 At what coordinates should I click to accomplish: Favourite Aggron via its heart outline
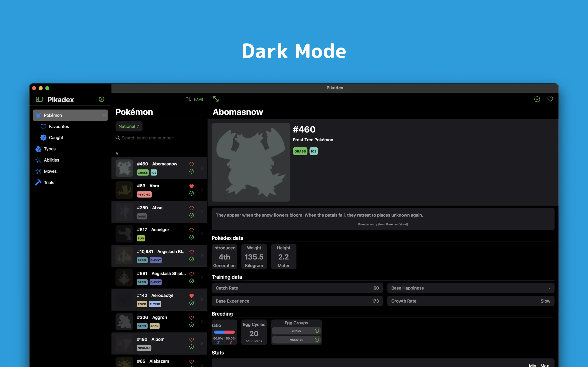click(192, 318)
